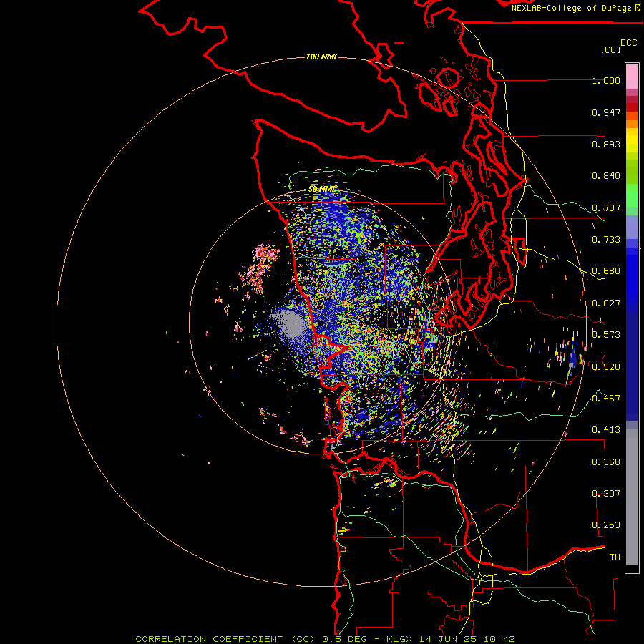
Task: Click the bright green color bar segment
Action: click(x=632, y=195)
